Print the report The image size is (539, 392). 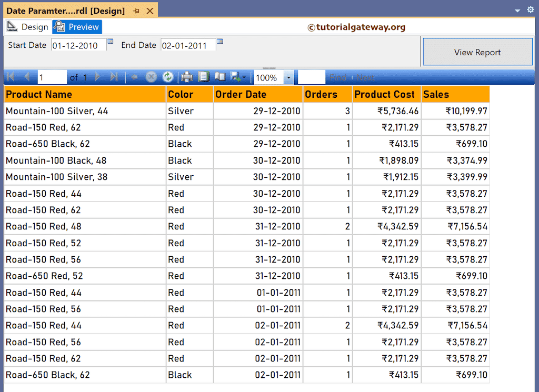click(x=186, y=77)
